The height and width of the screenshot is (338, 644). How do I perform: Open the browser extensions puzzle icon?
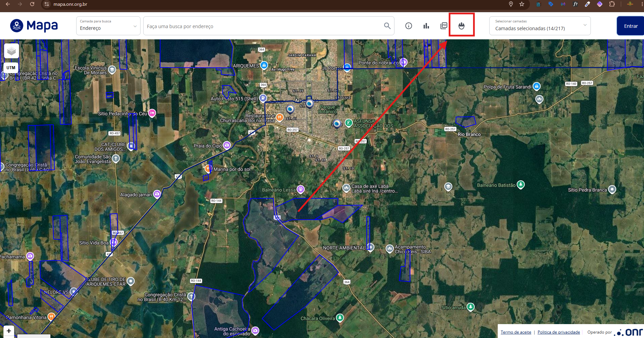(x=612, y=4)
